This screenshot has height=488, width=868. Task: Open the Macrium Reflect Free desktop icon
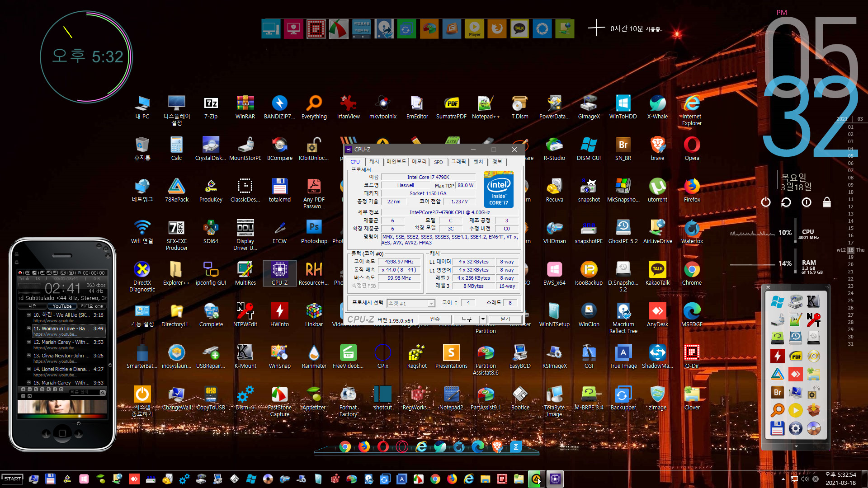tap(623, 318)
